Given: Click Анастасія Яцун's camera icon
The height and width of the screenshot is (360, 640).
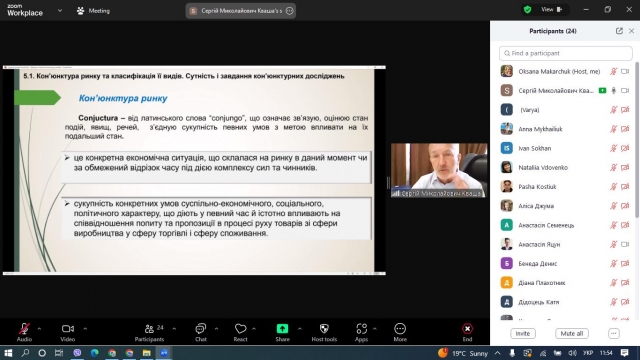Looking at the screenshot, I should coord(625,244).
